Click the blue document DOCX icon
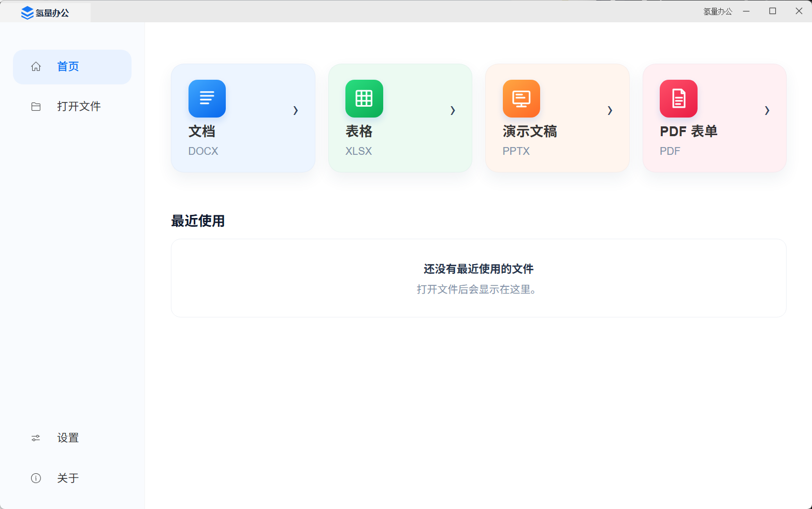The height and width of the screenshot is (509, 812). coord(207,98)
